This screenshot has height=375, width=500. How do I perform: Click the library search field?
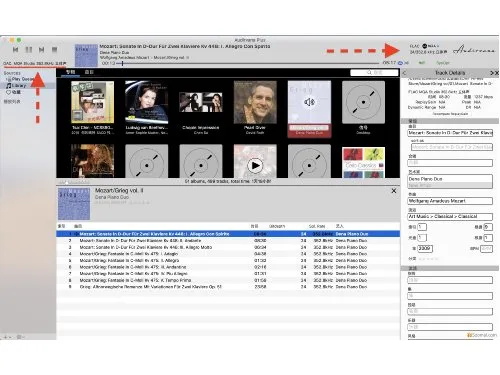coord(374,72)
